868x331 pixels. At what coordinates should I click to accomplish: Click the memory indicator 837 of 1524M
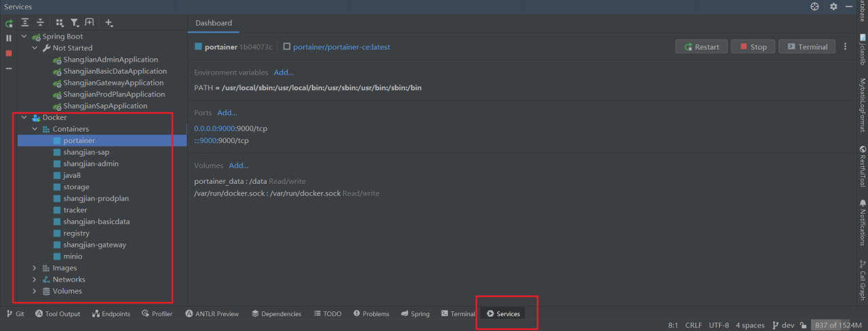click(837, 325)
